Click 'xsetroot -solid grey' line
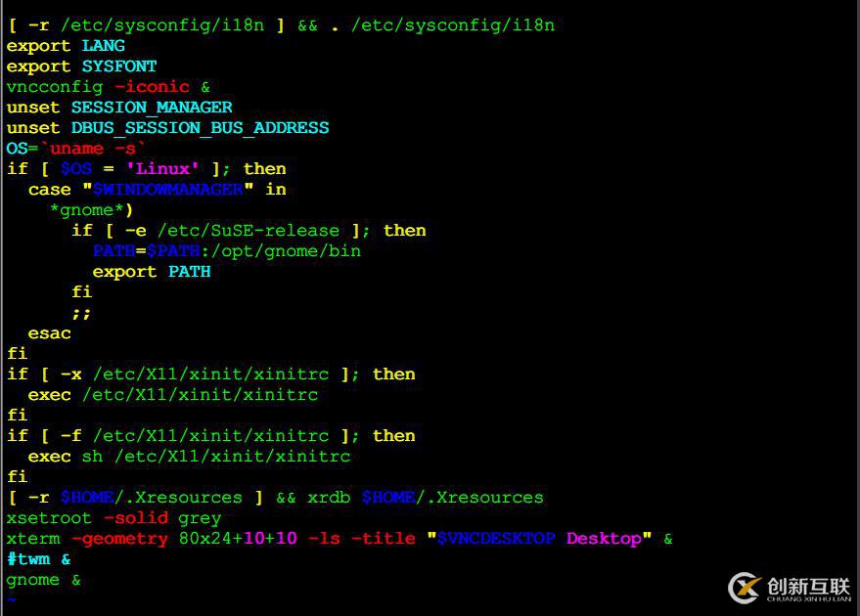 (x=114, y=518)
